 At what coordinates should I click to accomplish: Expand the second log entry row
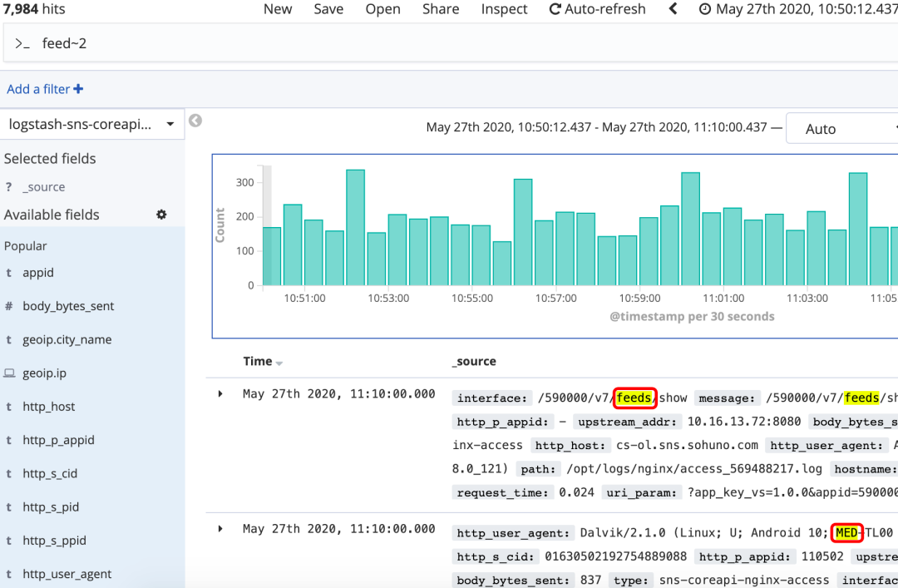tap(220, 529)
